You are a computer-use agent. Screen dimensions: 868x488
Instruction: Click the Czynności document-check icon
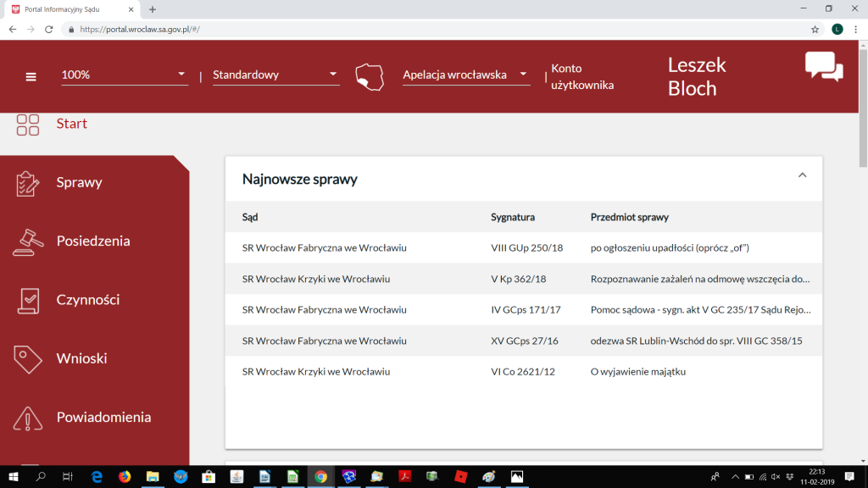point(28,301)
